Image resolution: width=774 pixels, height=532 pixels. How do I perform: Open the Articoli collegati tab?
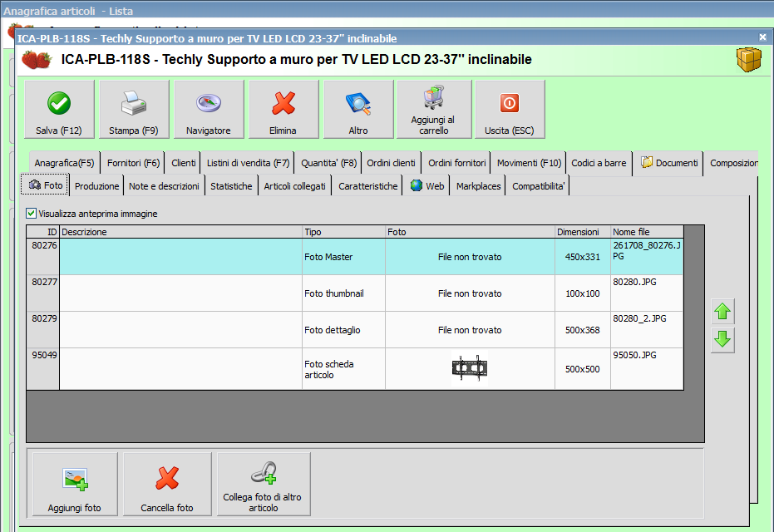click(294, 186)
